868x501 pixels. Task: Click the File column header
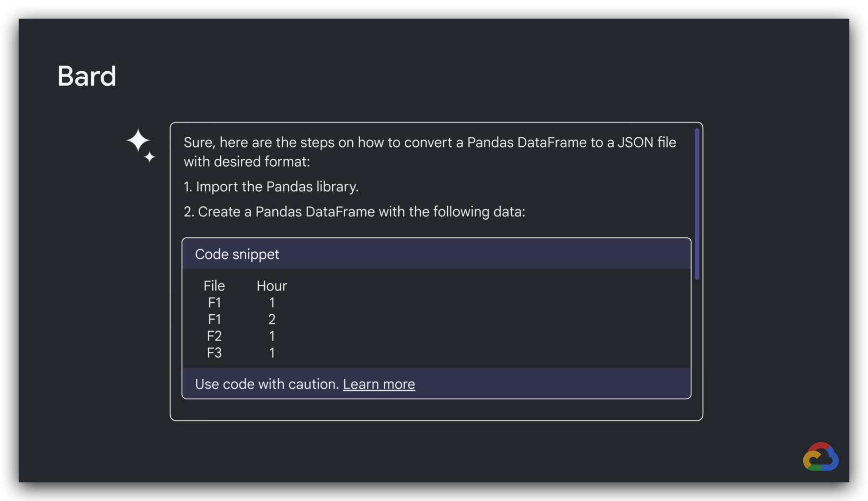(x=214, y=286)
